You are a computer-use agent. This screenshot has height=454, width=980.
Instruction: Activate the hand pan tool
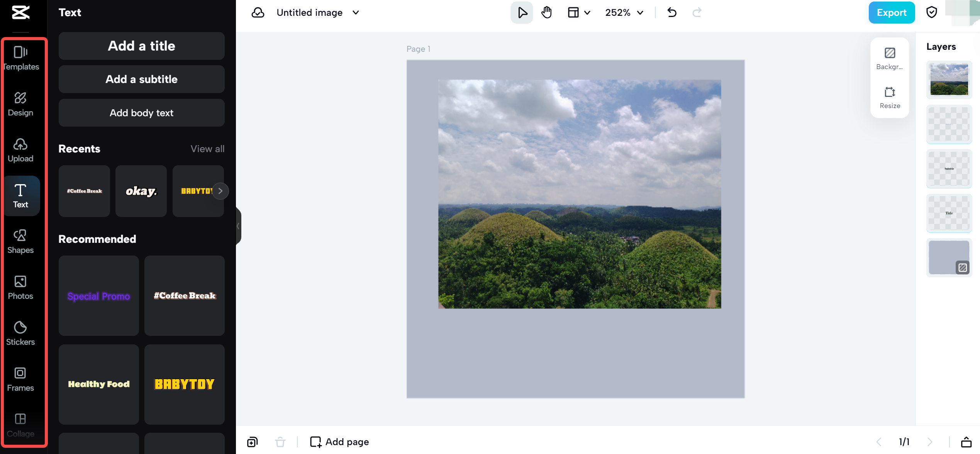click(x=546, y=13)
